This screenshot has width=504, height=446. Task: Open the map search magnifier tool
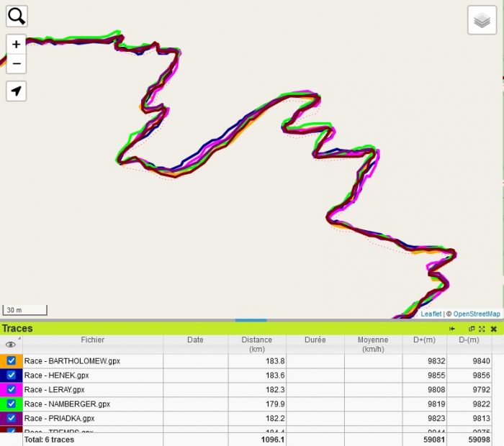[x=17, y=16]
